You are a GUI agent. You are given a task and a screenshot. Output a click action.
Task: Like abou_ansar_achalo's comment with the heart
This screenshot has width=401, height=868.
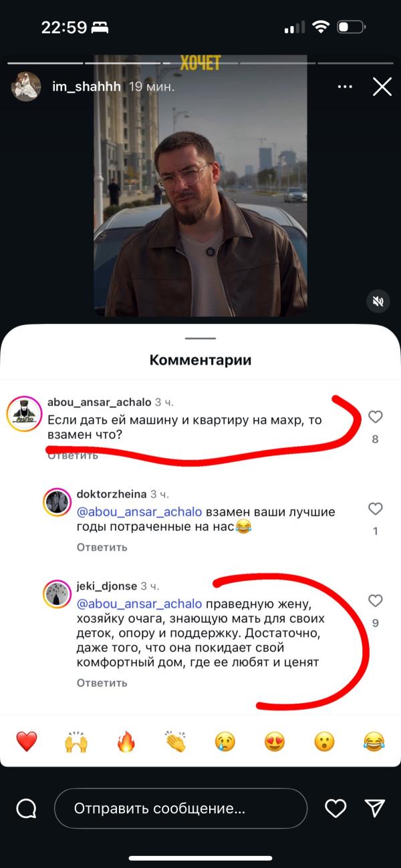pos(376,417)
